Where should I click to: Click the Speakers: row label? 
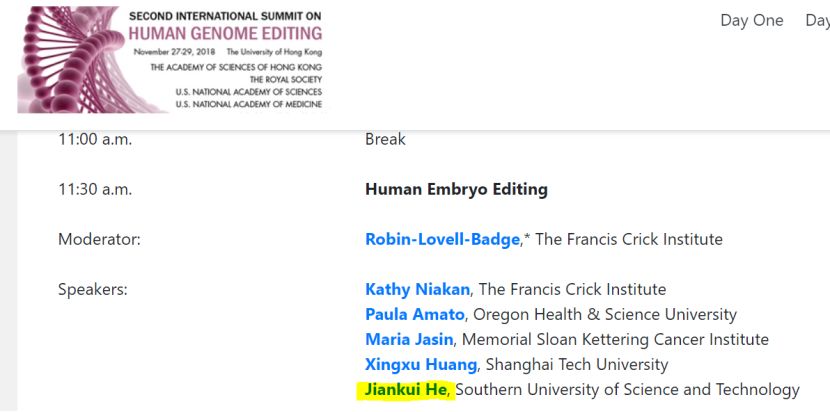click(93, 290)
